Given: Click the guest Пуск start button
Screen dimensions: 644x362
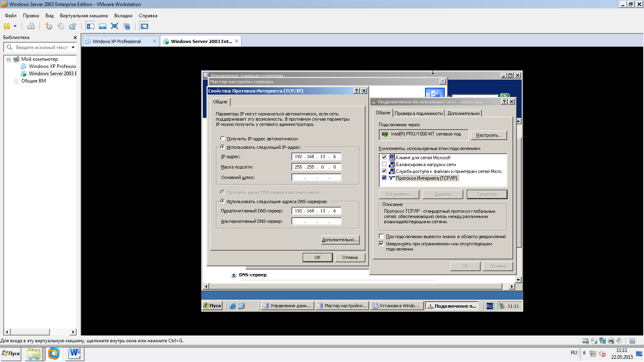Looking at the screenshot, I should click(x=212, y=306).
